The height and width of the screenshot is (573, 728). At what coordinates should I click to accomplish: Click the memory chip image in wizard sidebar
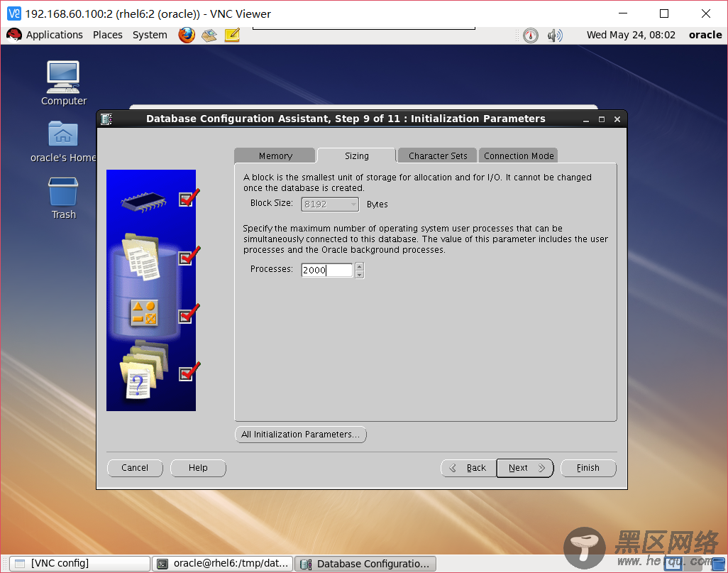click(x=143, y=202)
